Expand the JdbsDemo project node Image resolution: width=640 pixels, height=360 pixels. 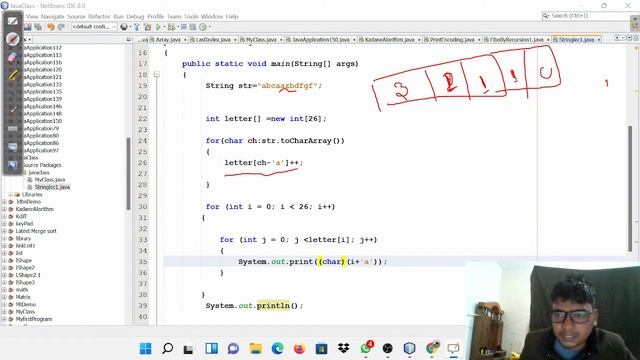tap(4, 202)
